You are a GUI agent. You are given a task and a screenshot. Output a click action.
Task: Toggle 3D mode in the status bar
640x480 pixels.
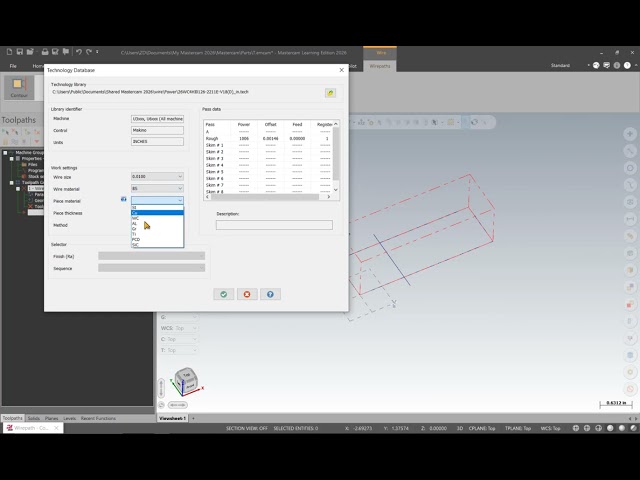pyautogui.click(x=460, y=428)
